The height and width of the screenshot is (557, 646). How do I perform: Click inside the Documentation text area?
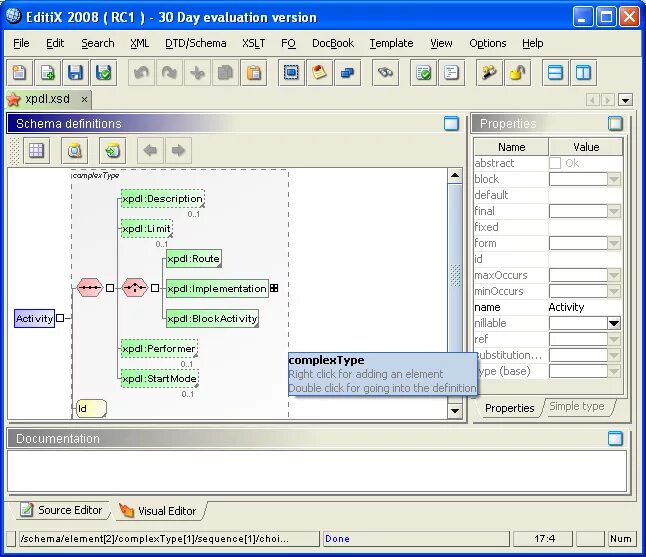click(316, 470)
